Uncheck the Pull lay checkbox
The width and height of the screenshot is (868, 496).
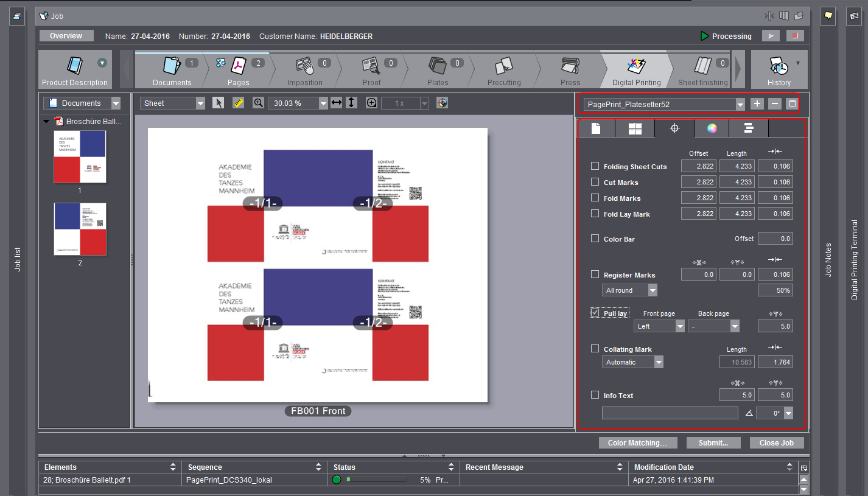[x=595, y=313]
